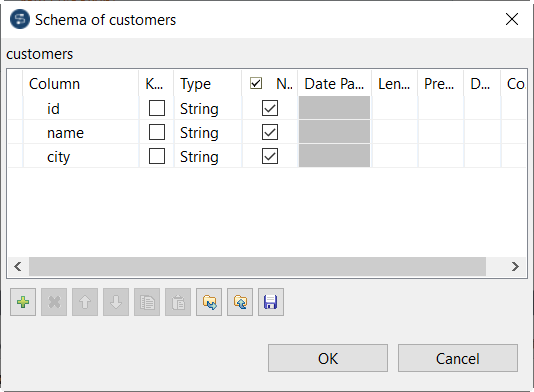
Task: Toggle the Nullable header checkbox
Action: point(256,83)
